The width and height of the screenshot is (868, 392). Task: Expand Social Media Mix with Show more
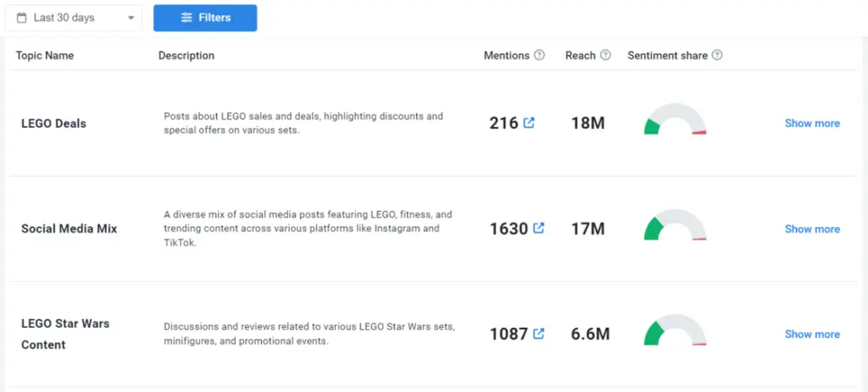point(811,229)
